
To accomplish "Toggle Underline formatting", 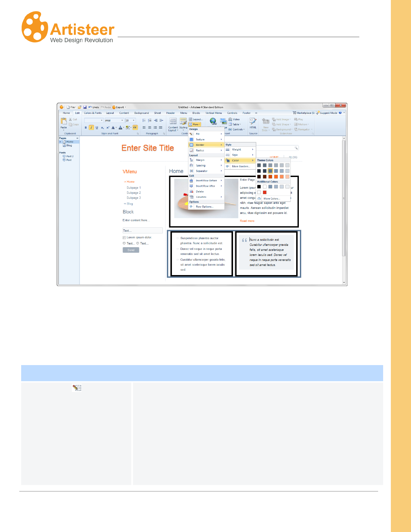I will [97, 128].
